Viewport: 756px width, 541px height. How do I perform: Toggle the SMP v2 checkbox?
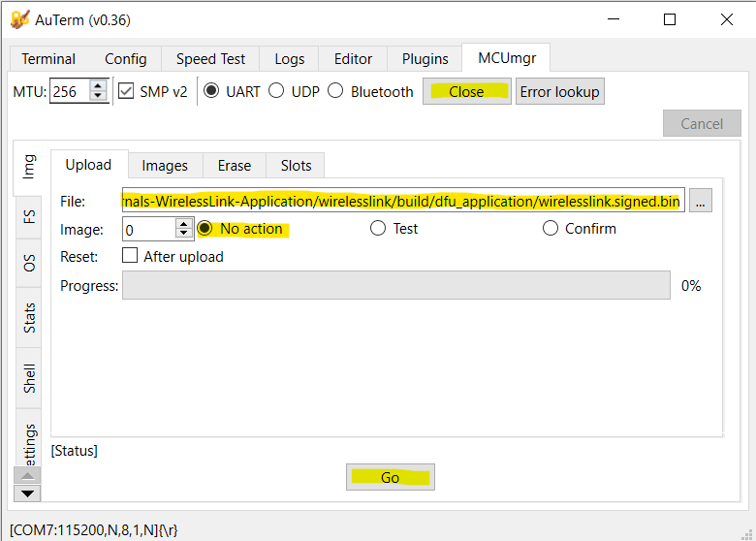pos(126,91)
